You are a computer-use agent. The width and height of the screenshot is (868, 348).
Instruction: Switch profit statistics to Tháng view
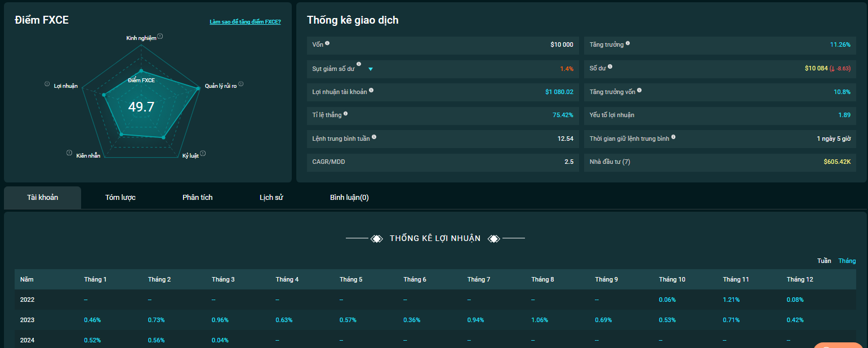pyautogui.click(x=847, y=261)
